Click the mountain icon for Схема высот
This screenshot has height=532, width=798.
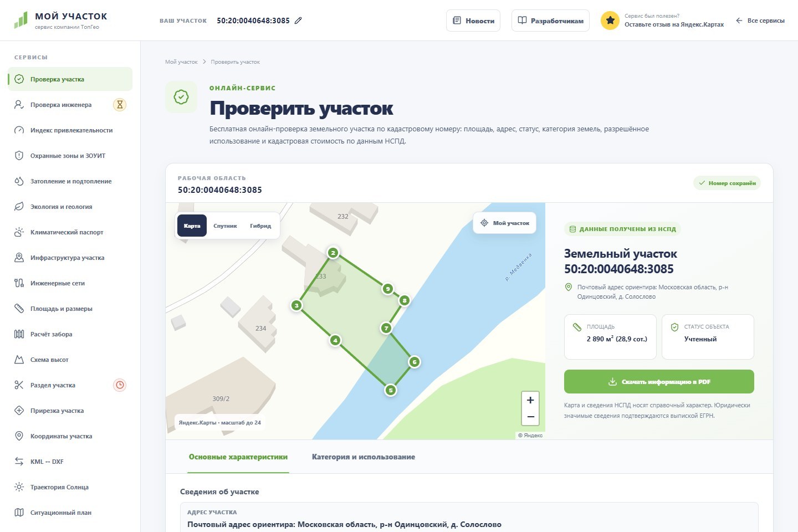[x=19, y=360]
